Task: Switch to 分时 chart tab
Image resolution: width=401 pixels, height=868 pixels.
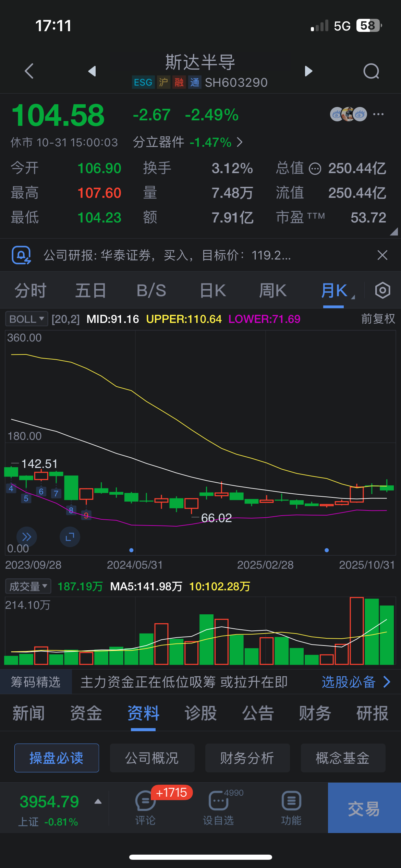Action: (x=31, y=291)
